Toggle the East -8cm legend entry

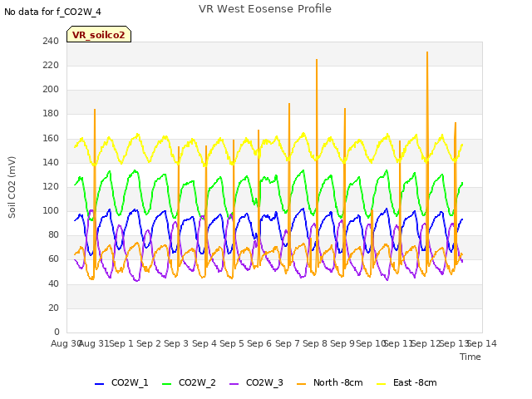pos(406,383)
